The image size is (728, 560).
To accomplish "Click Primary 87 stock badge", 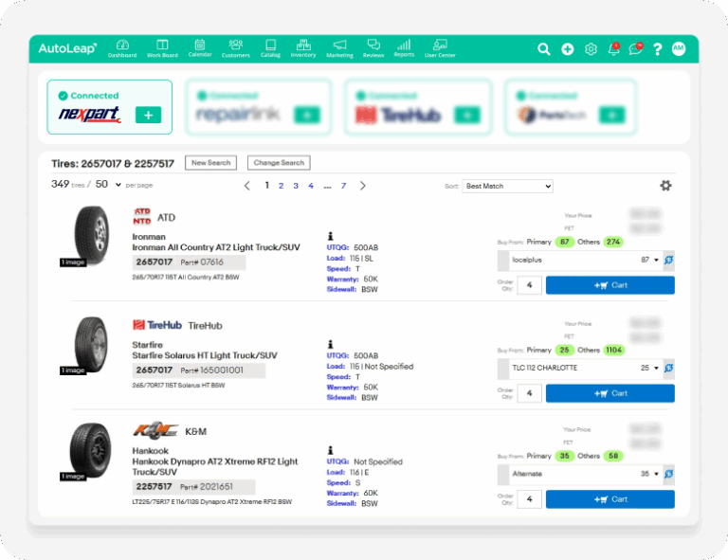I will point(565,242).
